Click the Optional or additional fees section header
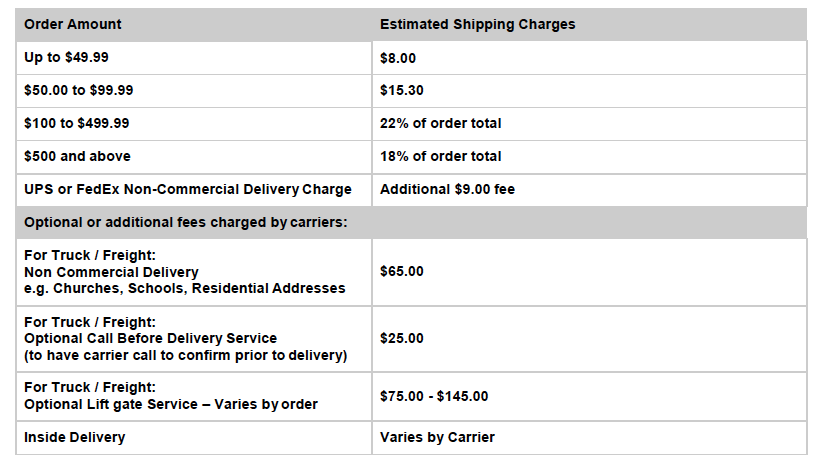828x472 pixels. [x=411, y=222]
